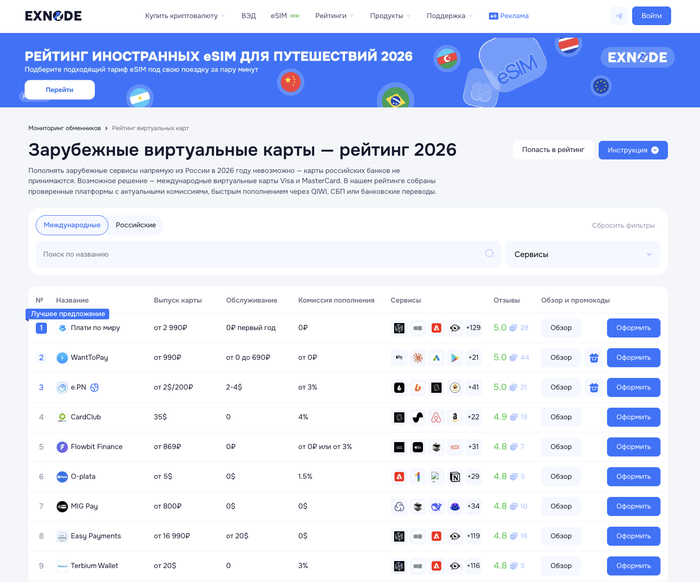Open the eSIM menu item
700x582 pixels.
[x=279, y=16]
